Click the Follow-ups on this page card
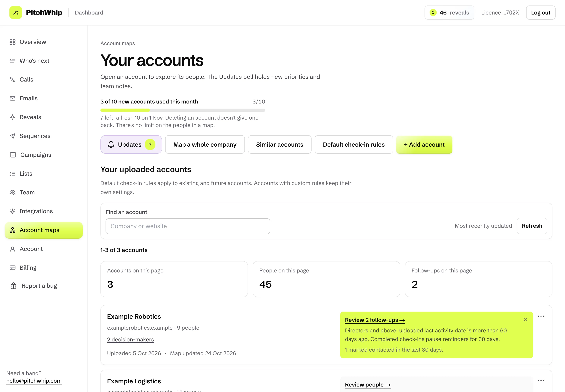 tap(478, 279)
